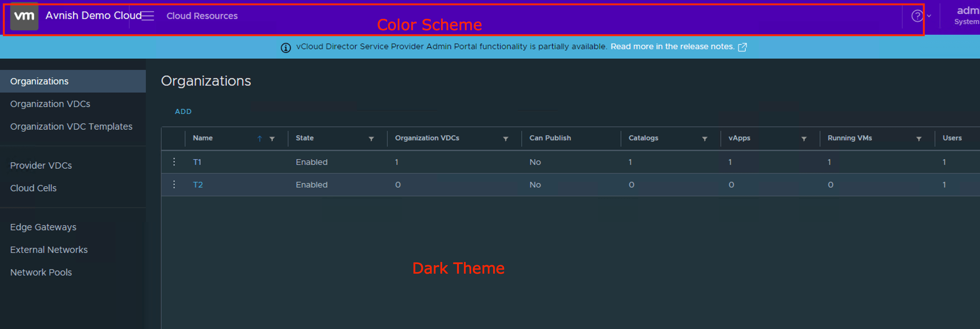Open the State column filter icon
Viewport: 980px width, 329px height.
tap(371, 139)
